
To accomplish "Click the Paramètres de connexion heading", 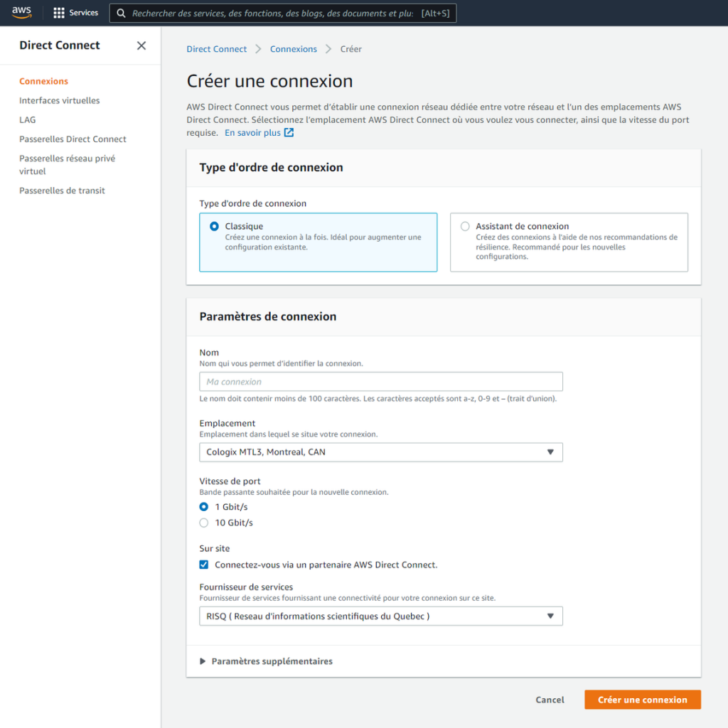I will click(268, 316).
